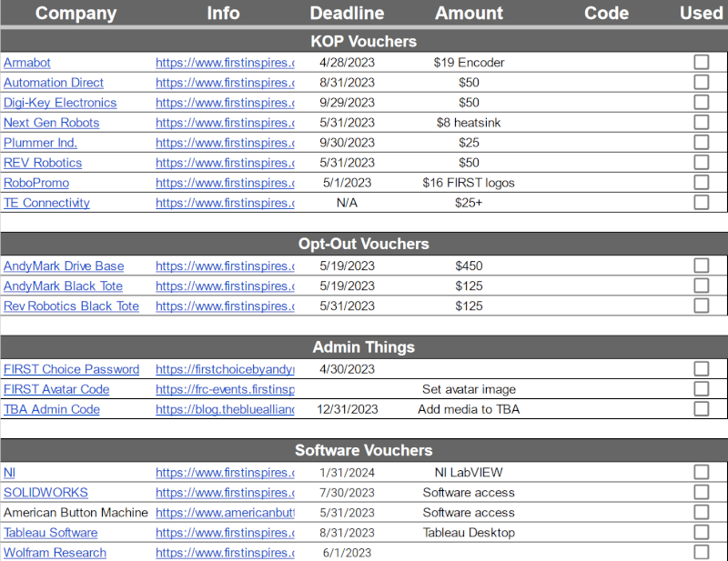
Task: Open the info URL in the SOLIDWORKS row
Action: pyautogui.click(x=225, y=492)
